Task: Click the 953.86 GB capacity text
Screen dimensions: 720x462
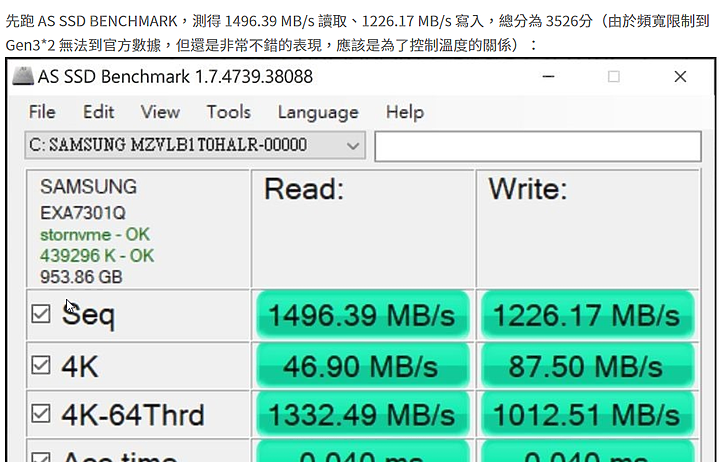Action: pos(81,277)
